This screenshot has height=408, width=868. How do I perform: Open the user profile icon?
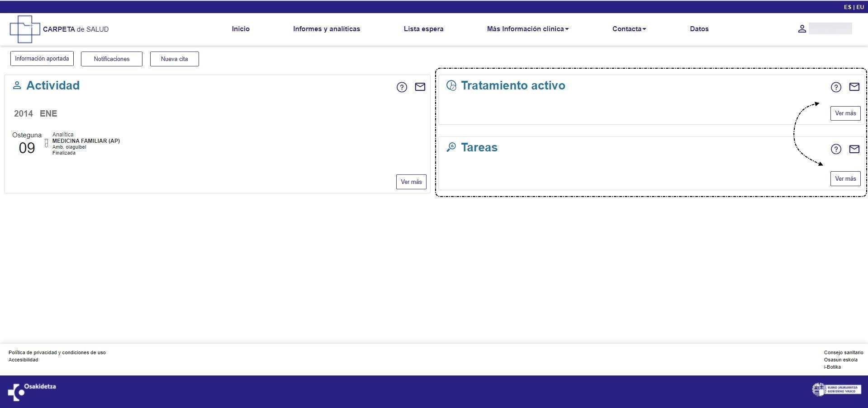[x=802, y=29]
